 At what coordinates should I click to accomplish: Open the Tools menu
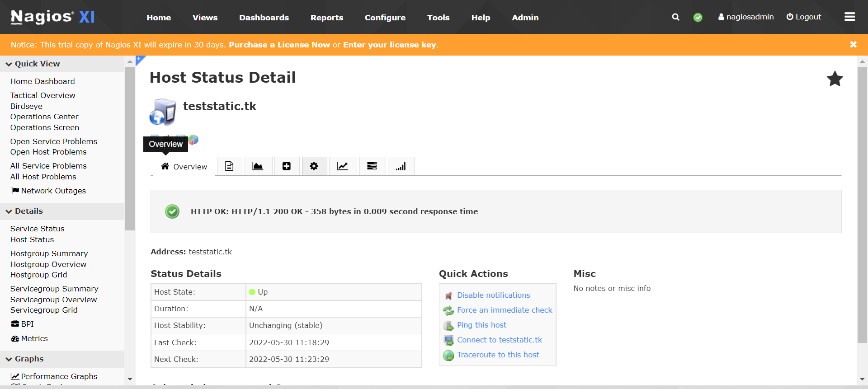point(438,17)
